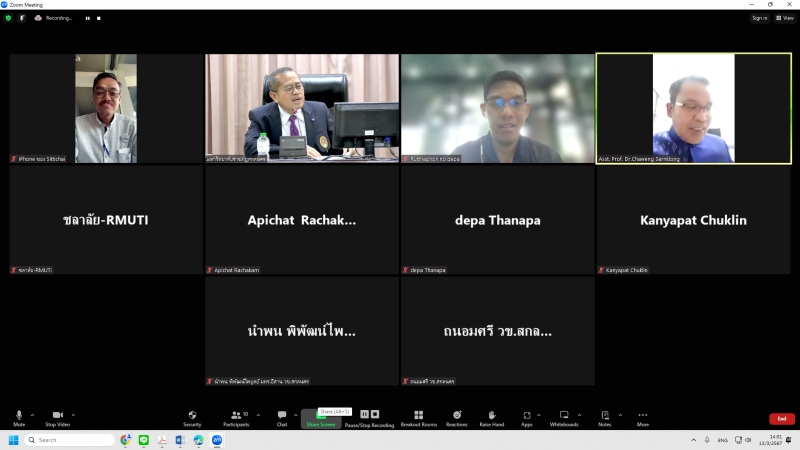Screen dimensions: 800x450
Task: Open Breakout Rooms
Action: tap(418, 416)
